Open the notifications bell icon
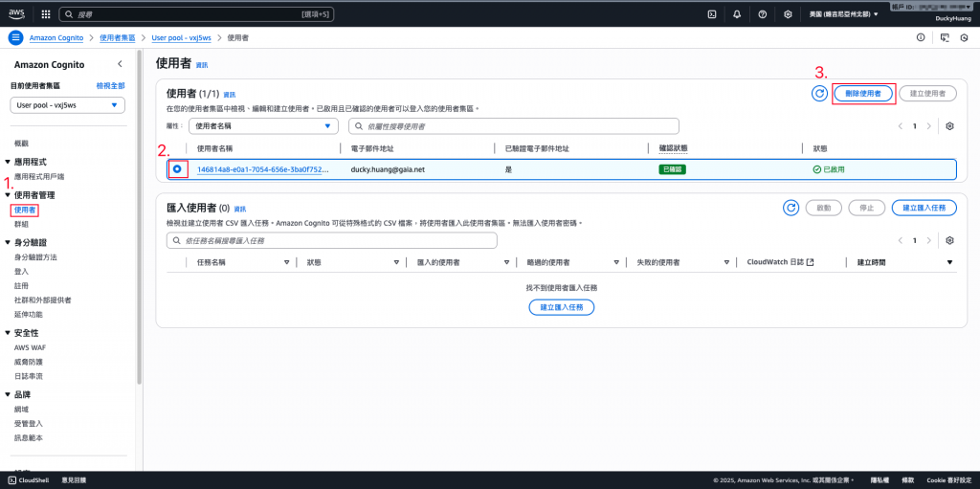 pyautogui.click(x=737, y=13)
